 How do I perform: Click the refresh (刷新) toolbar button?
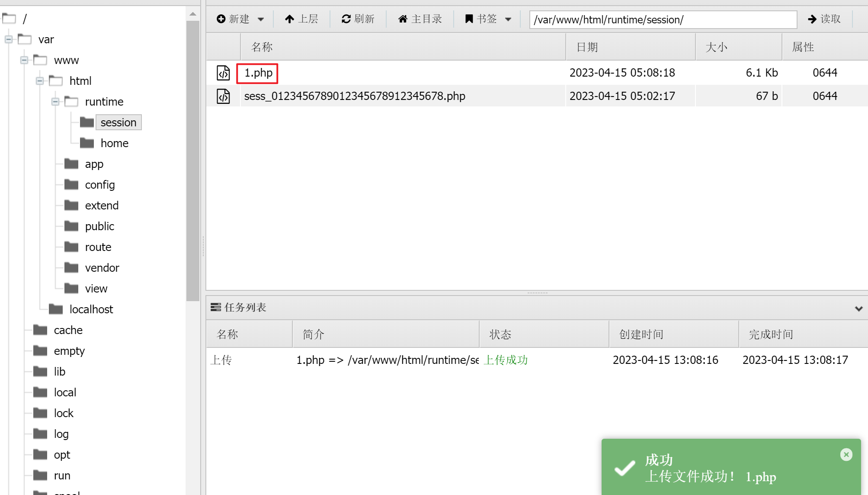coord(358,19)
